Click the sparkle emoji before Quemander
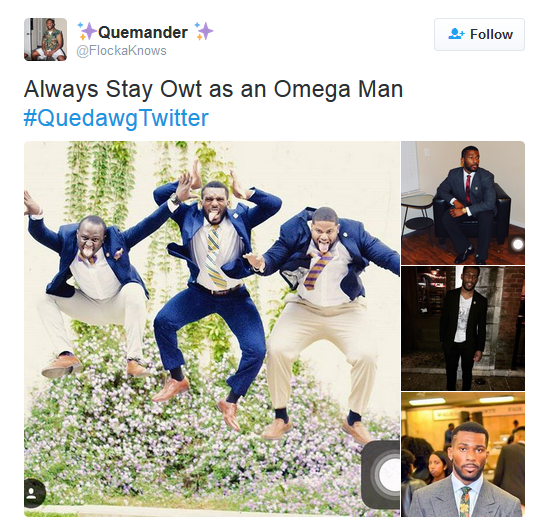 pos(87,31)
